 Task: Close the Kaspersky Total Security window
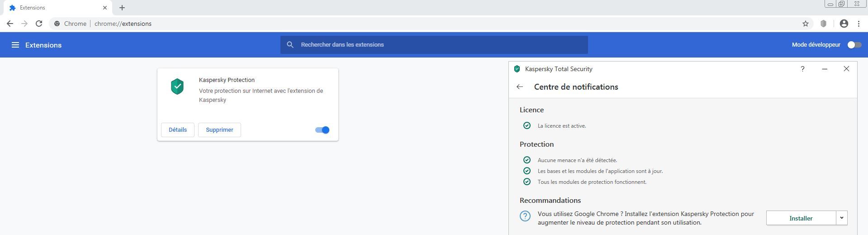pos(846,69)
